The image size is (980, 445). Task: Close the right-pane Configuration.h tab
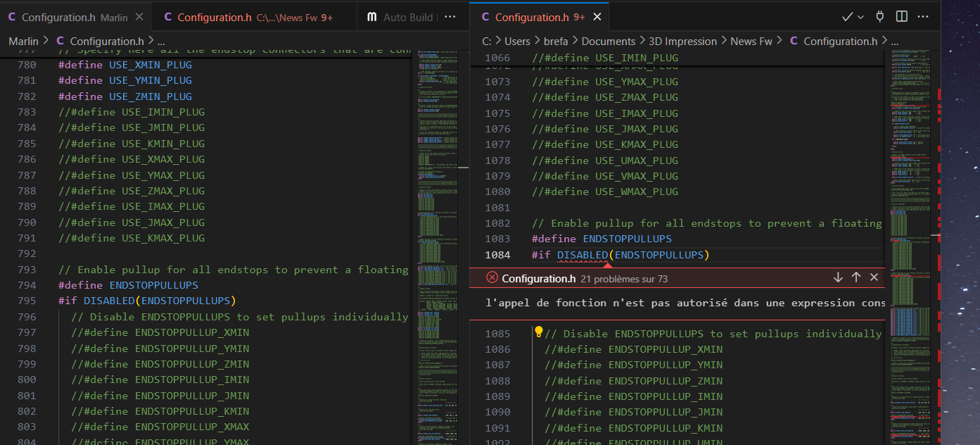[x=597, y=17]
